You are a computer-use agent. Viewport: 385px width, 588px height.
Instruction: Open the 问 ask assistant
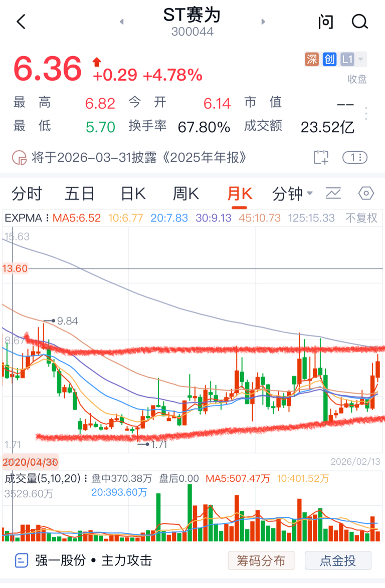click(325, 22)
